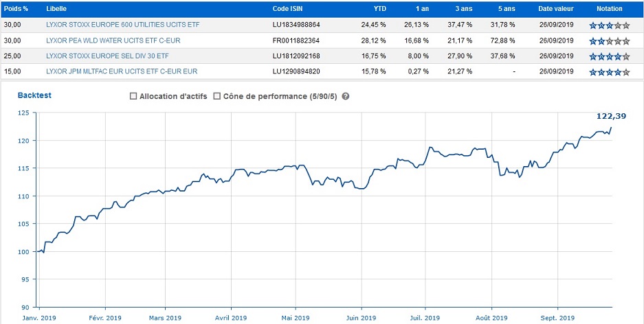Screen dimensions: 644x324
Task: Click the Févr. 2019 axis label
Action: (106, 318)
